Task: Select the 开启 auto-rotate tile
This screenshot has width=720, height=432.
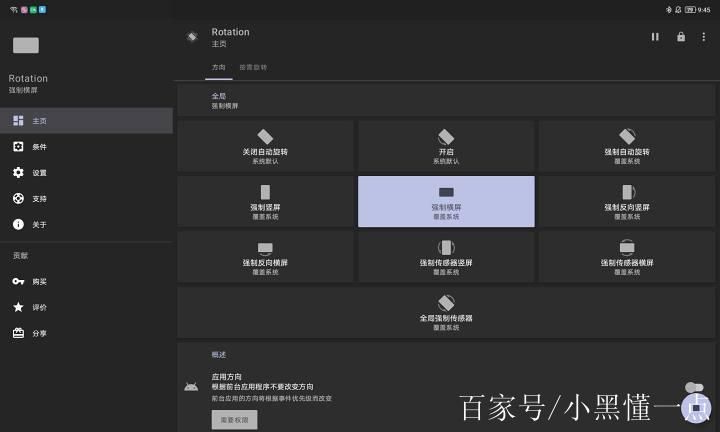Action: tap(446, 146)
